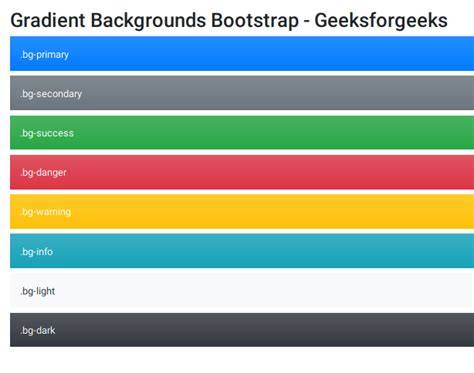Click the middle of the dark charcoal bar

click(x=242, y=330)
